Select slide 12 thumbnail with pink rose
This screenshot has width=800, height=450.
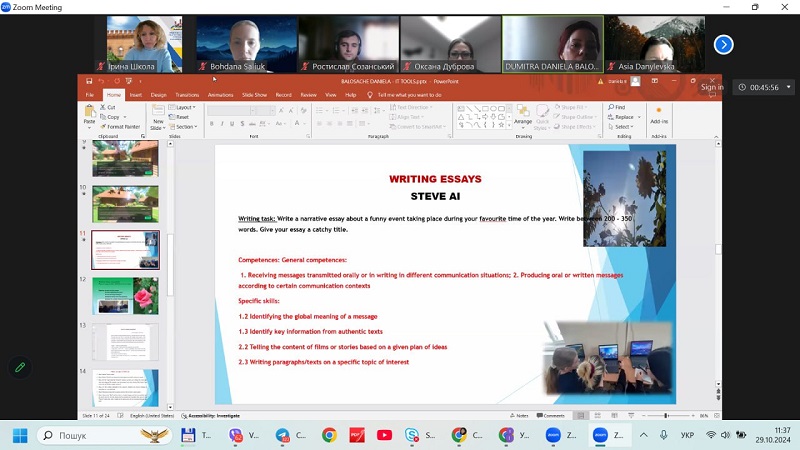(126, 296)
